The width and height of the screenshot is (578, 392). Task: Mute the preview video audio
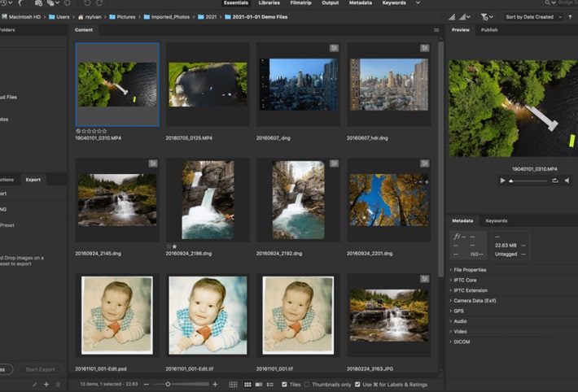coord(567,181)
